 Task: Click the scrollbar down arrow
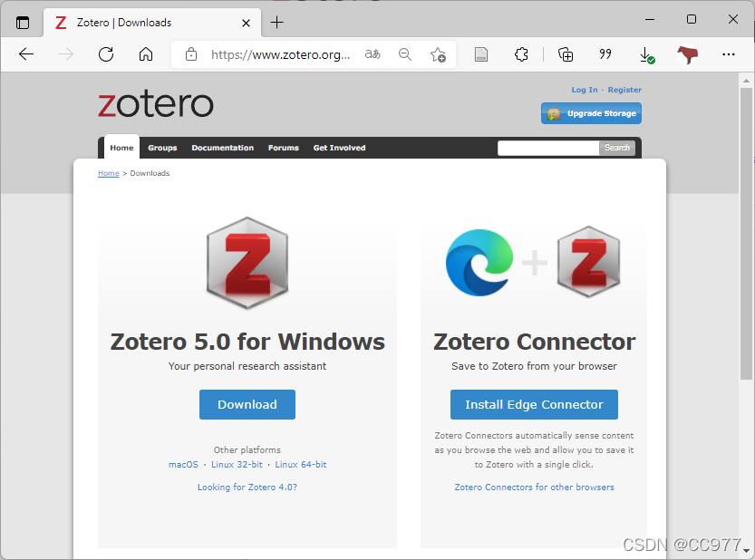click(746, 550)
